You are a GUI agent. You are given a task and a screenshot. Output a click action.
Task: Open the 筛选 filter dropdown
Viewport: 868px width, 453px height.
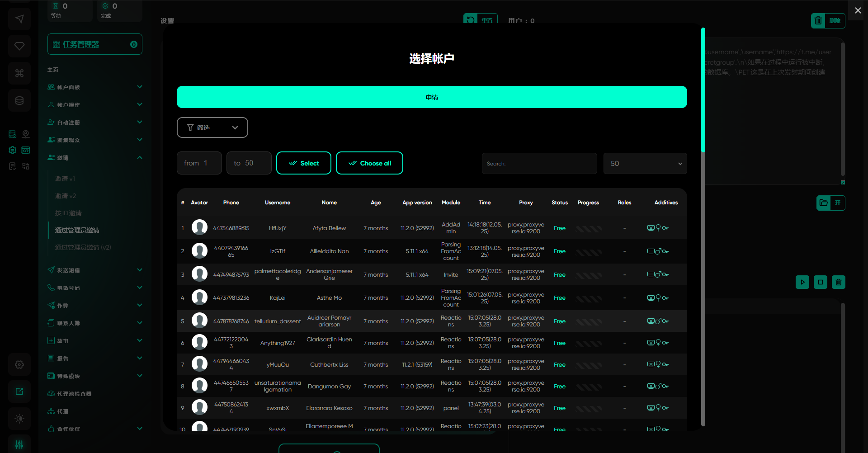point(212,127)
